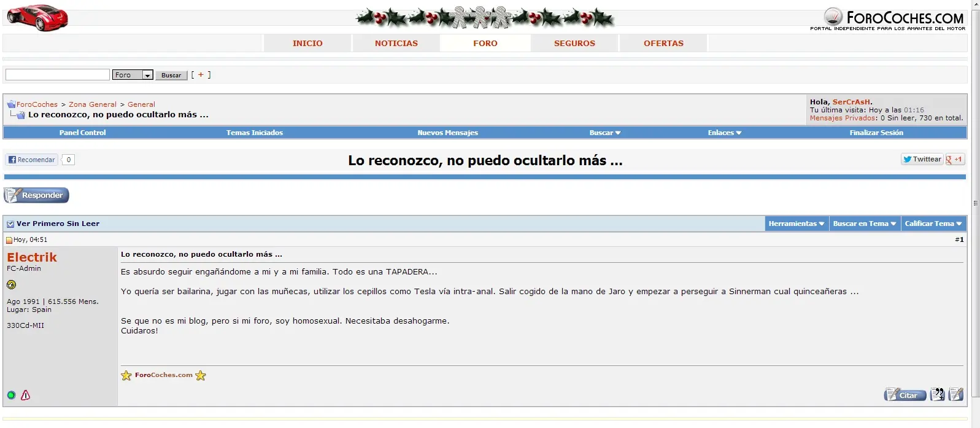Click the ForoCoches.com signature link
This screenshot has height=428, width=980.
tap(164, 375)
